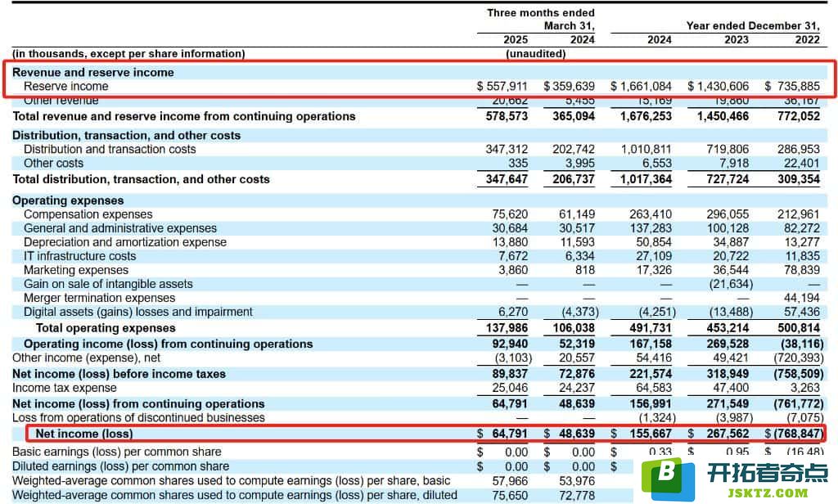838x504 pixels.
Task: Click the '(unaudited)' column note
Action: tap(535, 53)
